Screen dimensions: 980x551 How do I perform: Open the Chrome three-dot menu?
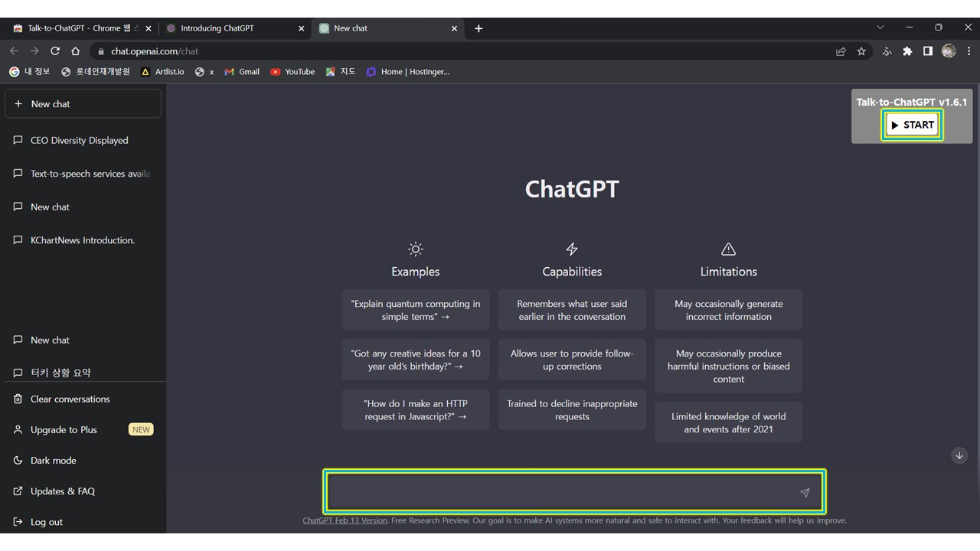(x=969, y=51)
